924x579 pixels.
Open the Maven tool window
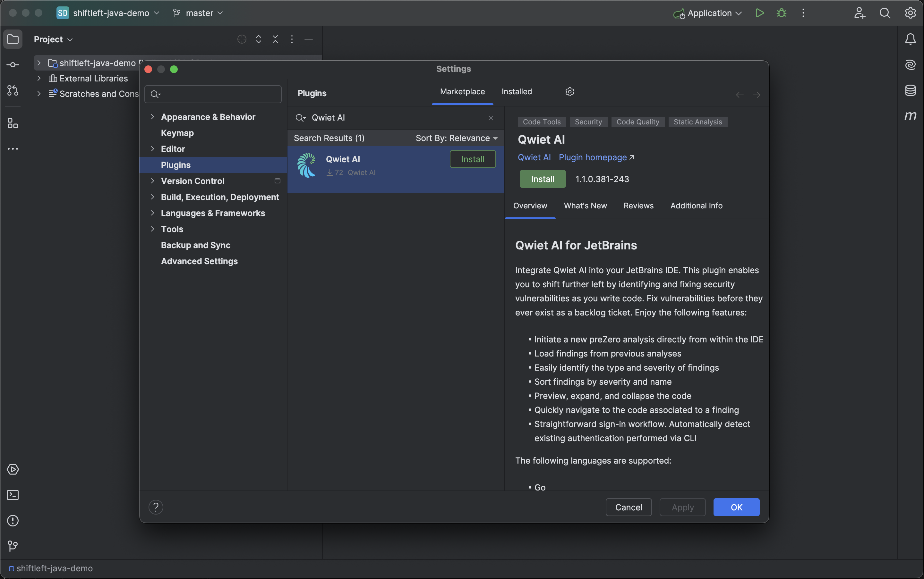point(910,116)
